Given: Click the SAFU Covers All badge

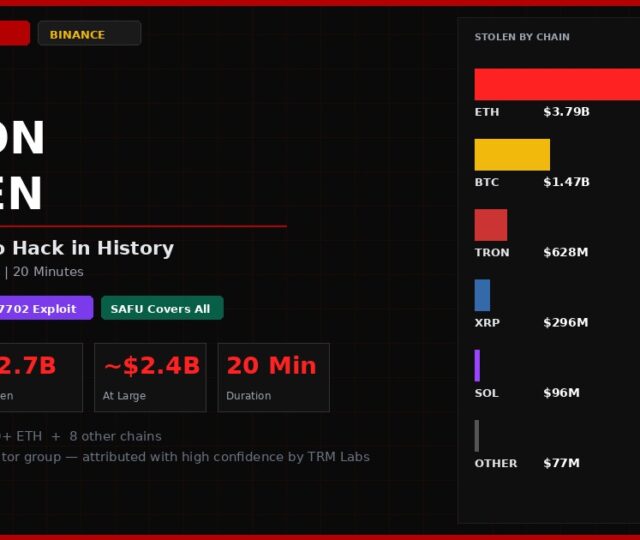Looking at the screenshot, I should 162,308.
